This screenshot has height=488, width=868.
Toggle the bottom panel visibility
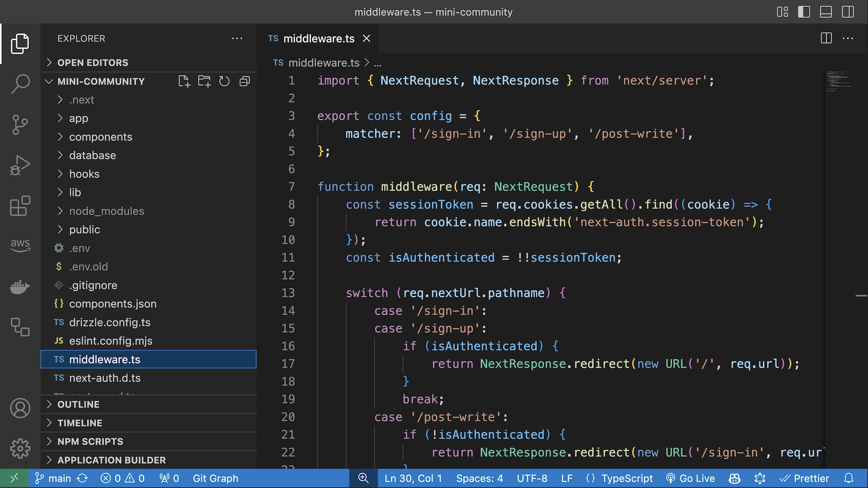825,12
